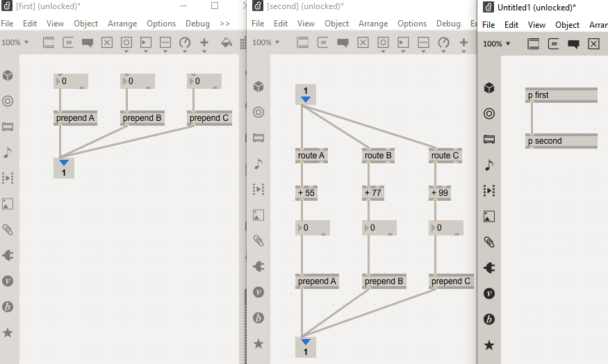Click the paint bucket icon in first window

point(226,42)
